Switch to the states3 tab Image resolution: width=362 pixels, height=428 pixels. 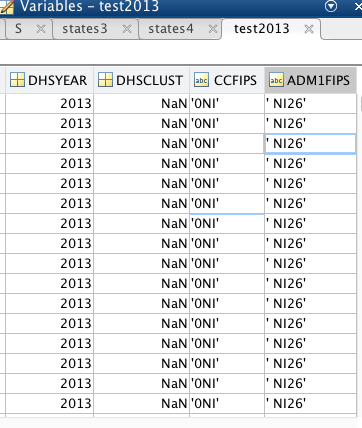coord(85,29)
